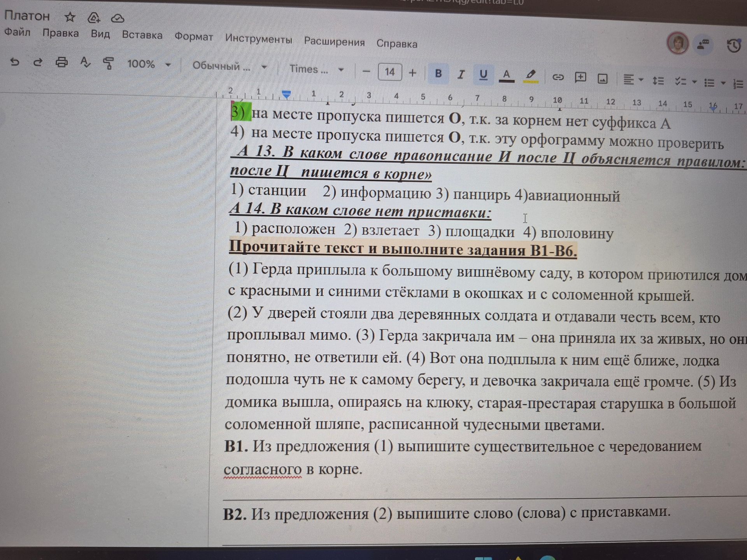Open the paragraph style Обычный dropdown
This screenshot has height=560, width=747.
[x=230, y=66]
